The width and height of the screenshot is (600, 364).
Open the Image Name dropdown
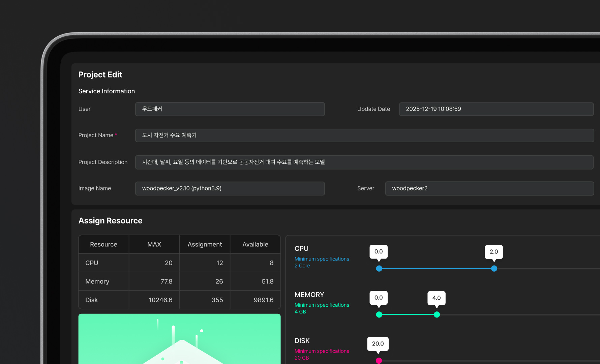pos(230,188)
